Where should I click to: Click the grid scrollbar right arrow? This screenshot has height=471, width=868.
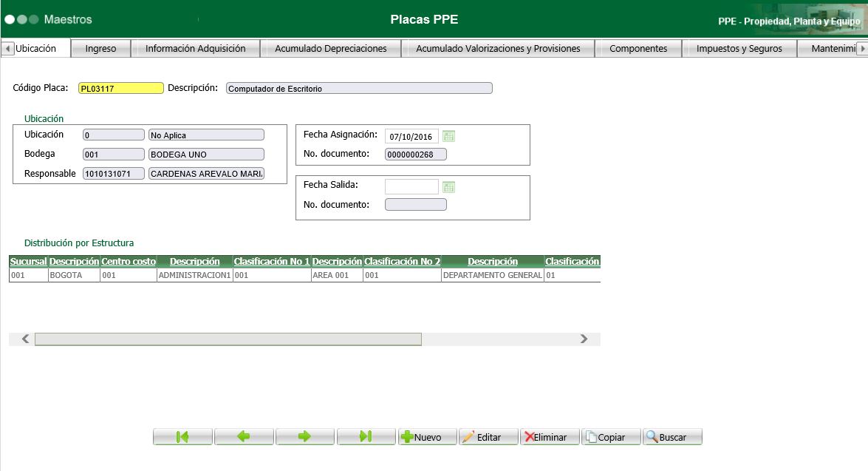point(584,339)
